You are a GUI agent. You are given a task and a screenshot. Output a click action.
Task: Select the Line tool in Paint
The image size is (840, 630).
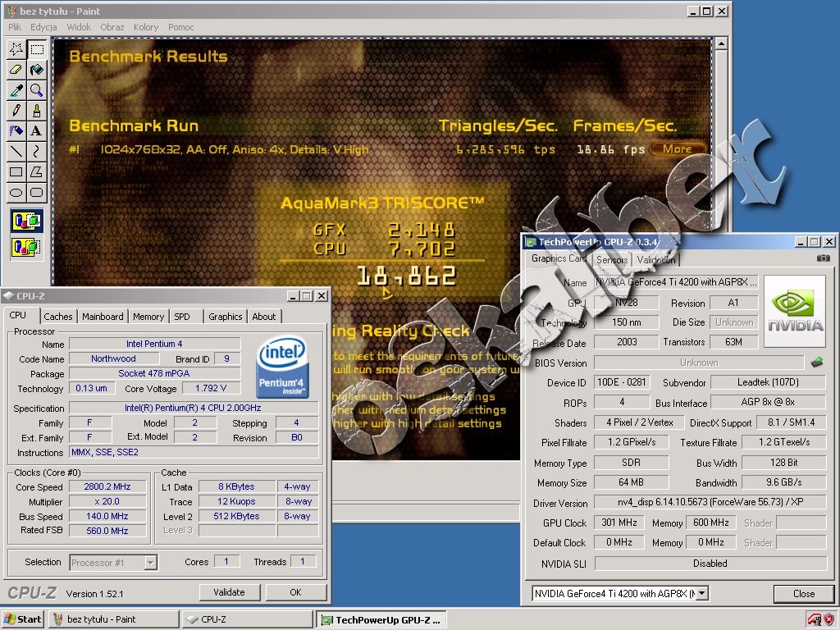16,151
